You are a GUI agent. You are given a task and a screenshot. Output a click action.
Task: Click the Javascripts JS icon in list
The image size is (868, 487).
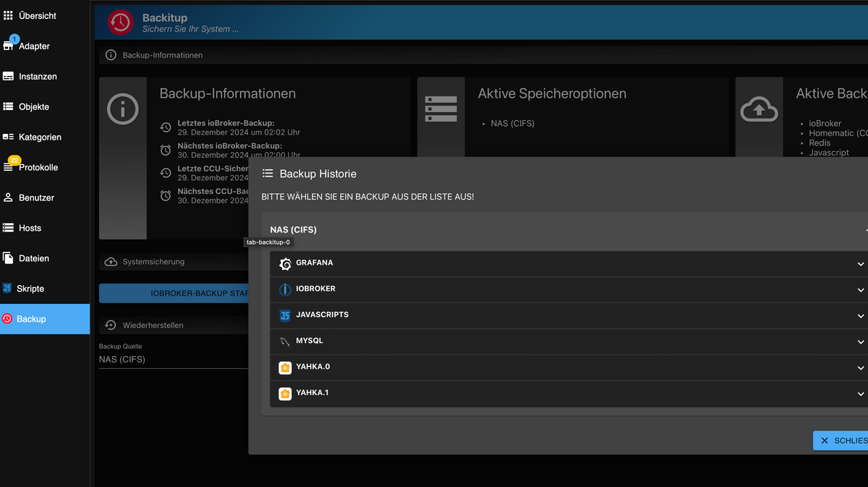(x=285, y=316)
